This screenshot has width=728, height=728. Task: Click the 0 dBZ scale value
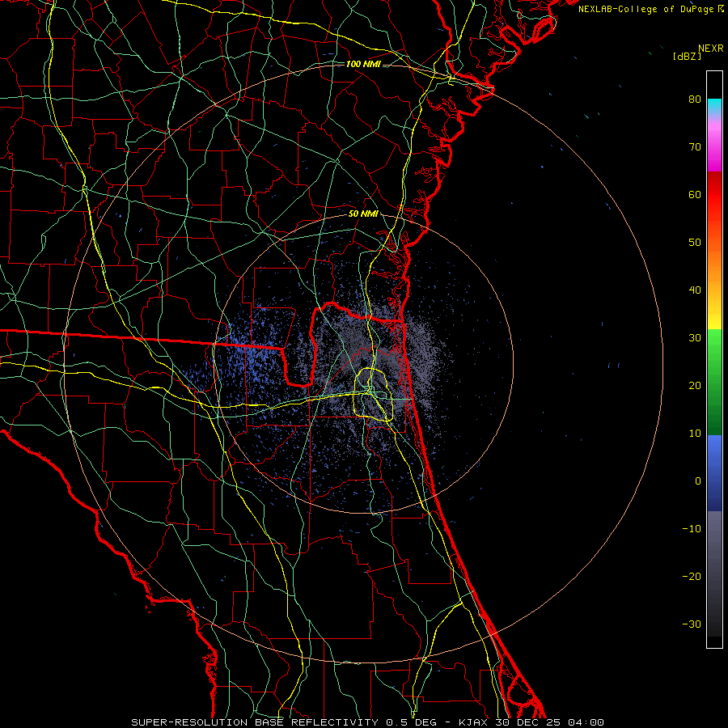pyautogui.click(x=698, y=481)
